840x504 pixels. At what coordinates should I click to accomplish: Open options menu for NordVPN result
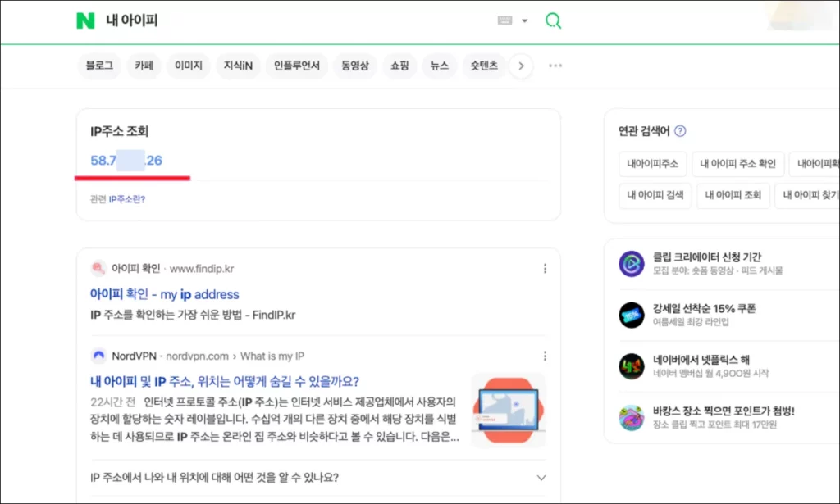(x=545, y=356)
